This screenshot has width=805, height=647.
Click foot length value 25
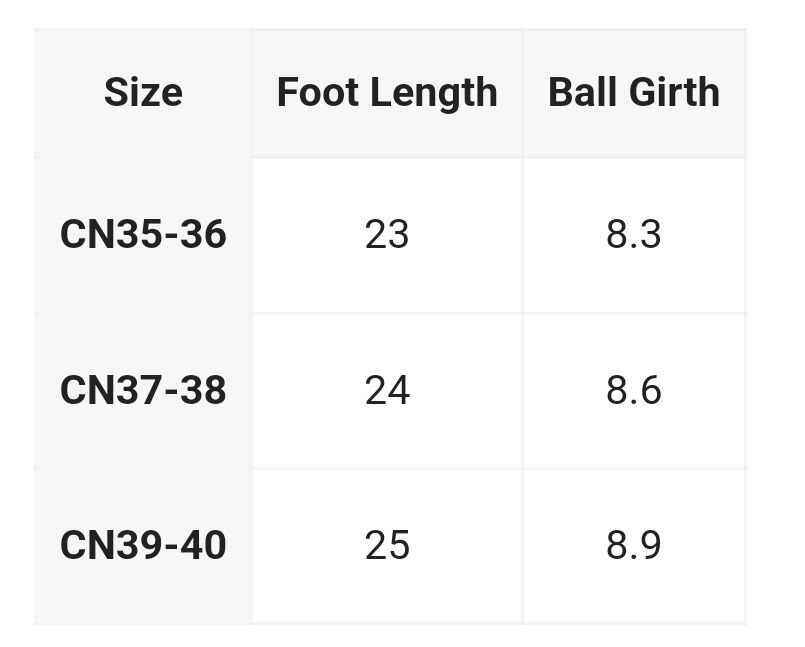tap(387, 545)
